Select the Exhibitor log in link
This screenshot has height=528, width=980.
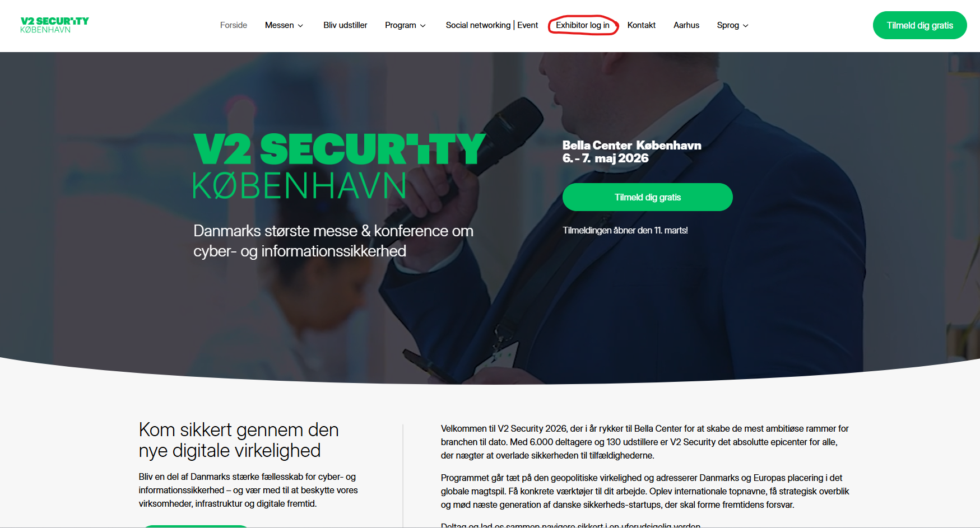(x=583, y=25)
